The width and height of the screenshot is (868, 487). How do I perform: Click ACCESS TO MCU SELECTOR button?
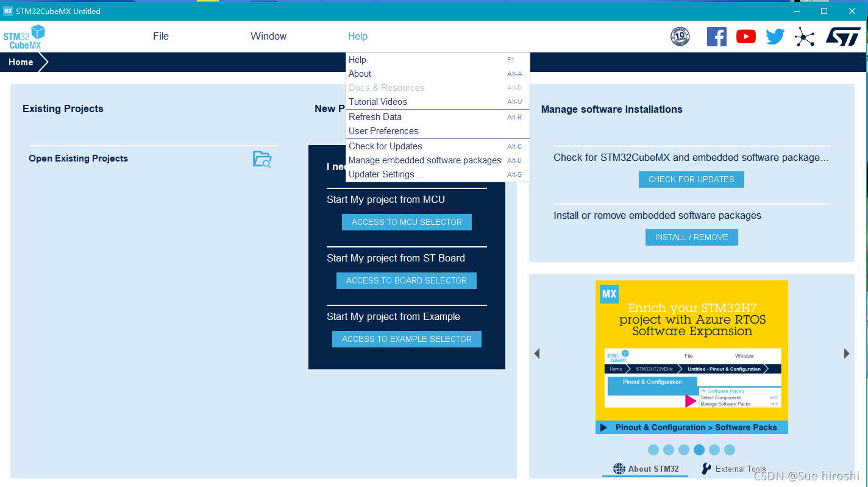pyautogui.click(x=407, y=222)
